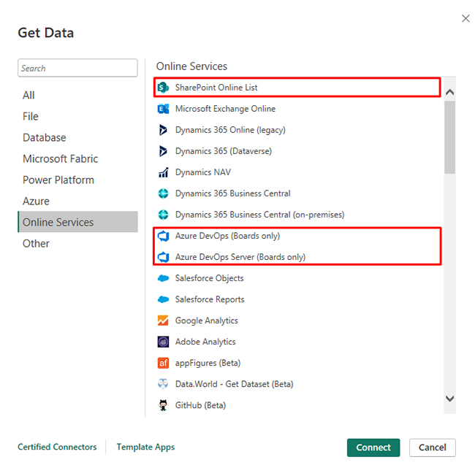Viewport: 475px width, 476px height.
Task: Select the Azure category
Action: [77, 201]
